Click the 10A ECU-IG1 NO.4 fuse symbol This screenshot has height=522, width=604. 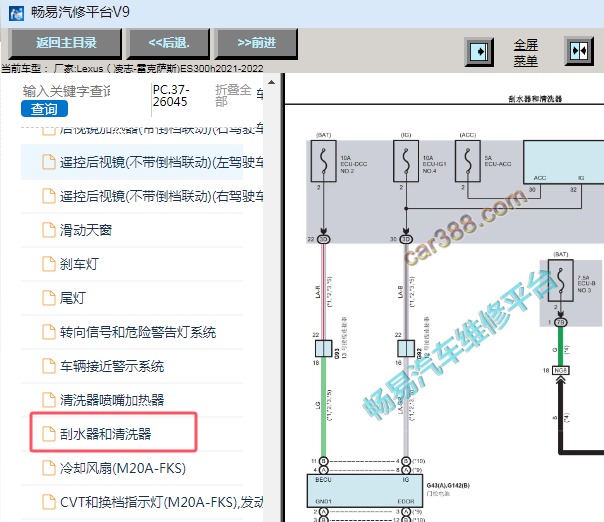406,161
